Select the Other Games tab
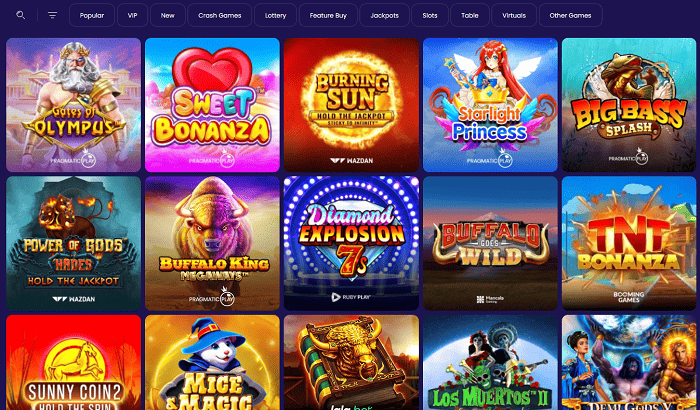 [x=571, y=15]
